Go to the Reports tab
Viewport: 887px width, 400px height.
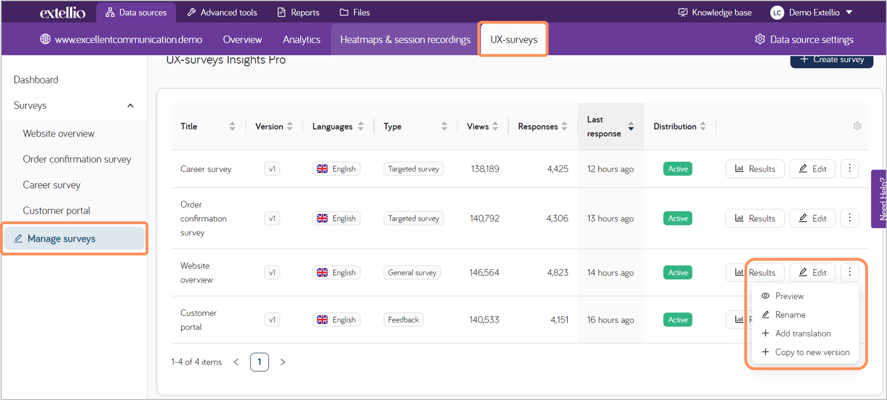click(298, 12)
